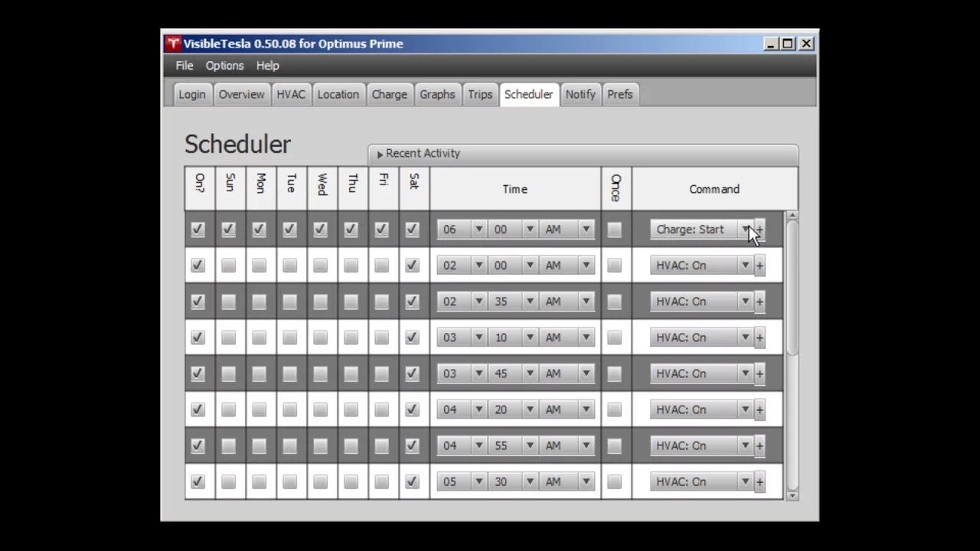The width and height of the screenshot is (980, 551).
Task: Uncheck Thursday in the 06:00 AM row
Action: (351, 230)
